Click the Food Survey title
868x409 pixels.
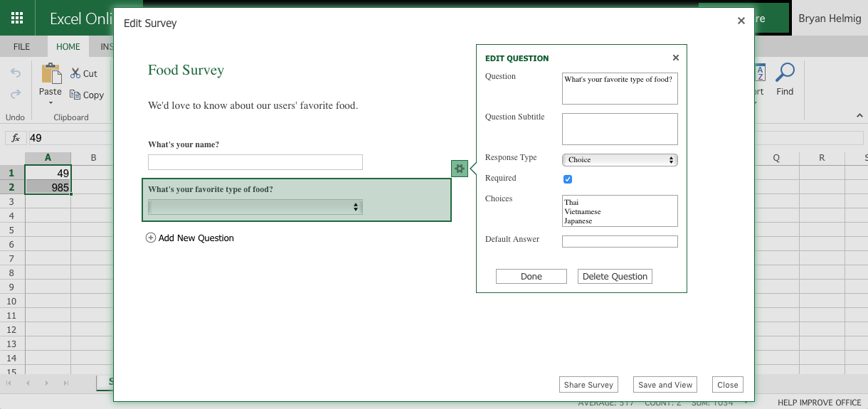[x=186, y=70]
